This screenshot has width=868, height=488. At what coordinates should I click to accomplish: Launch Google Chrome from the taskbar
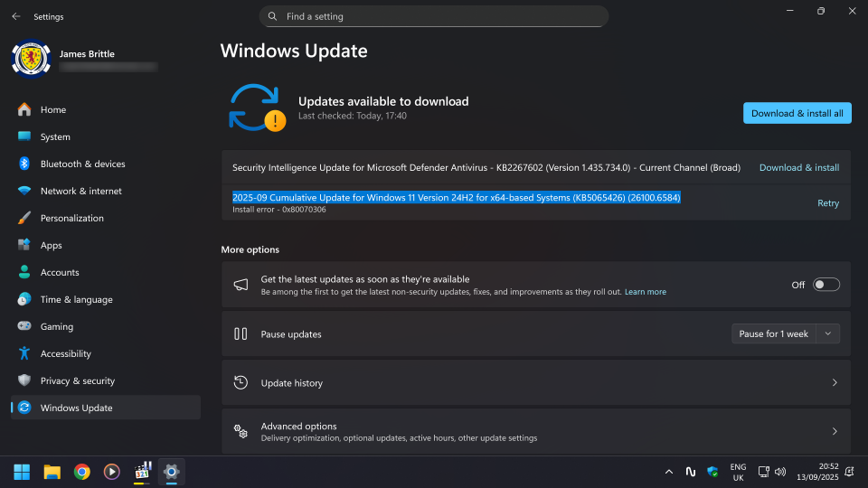click(82, 472)
